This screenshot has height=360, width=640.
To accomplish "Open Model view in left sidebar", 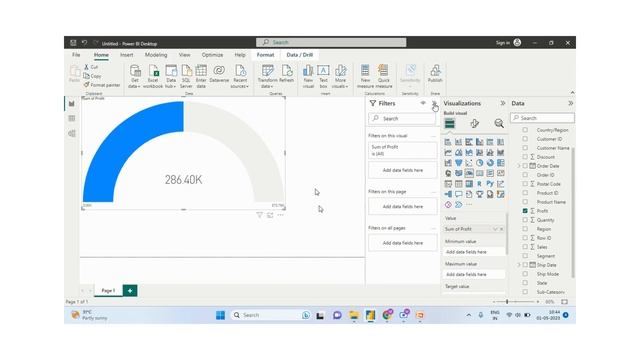I will pos(72,133).
